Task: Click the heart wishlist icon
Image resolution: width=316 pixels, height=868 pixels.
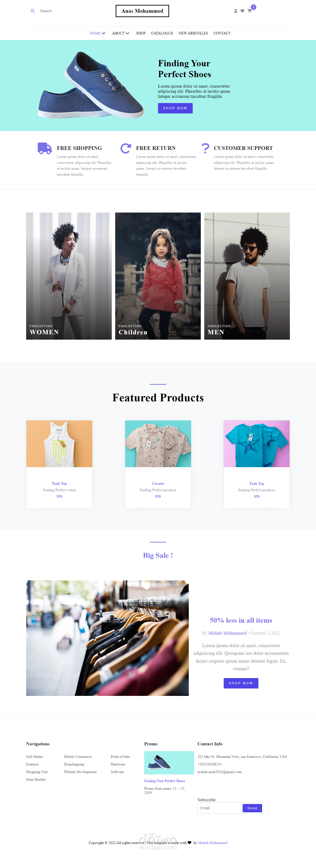Action: pyautogui.click(x=242, y=11)
